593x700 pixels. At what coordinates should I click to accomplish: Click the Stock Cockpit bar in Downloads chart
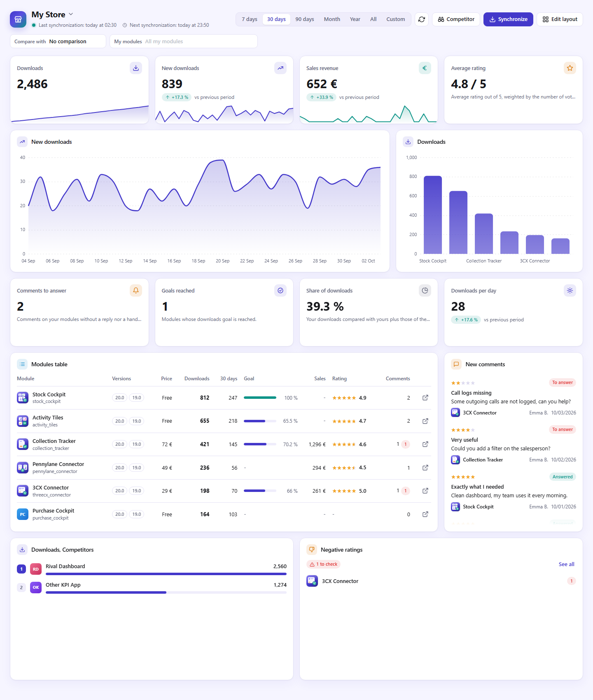tap(433, 215)
